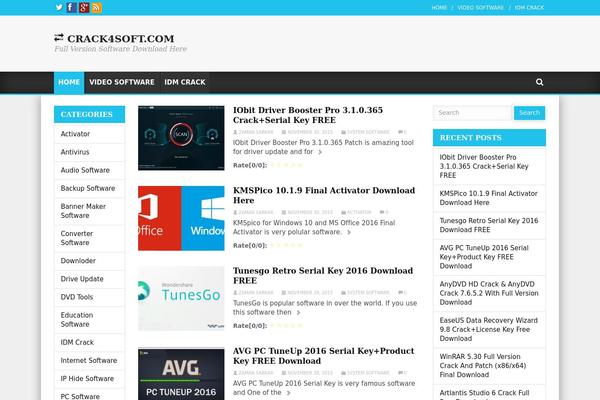Open the Education Software category
This screenshot has height=400, width=600.
pos(77,320)
